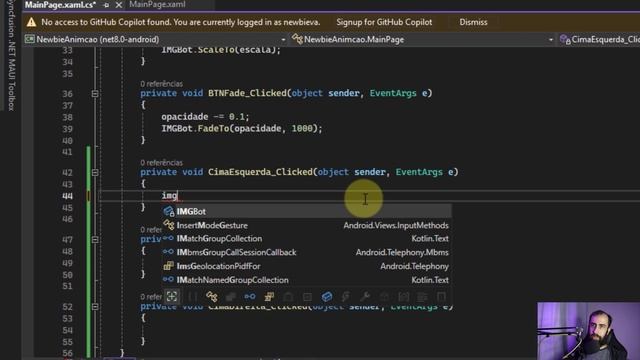Toggle the Classes filter in IntelliSense
The image size is (640, 360).
tap(211, 297)
